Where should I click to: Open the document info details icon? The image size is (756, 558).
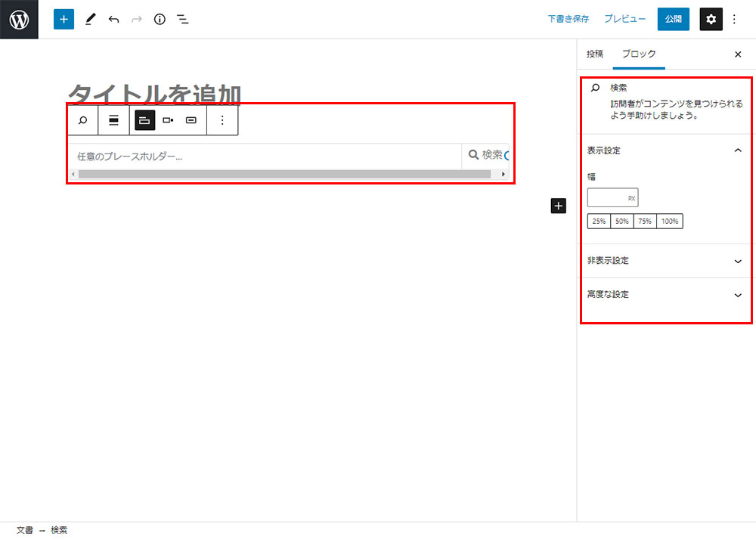pos(160,20)
